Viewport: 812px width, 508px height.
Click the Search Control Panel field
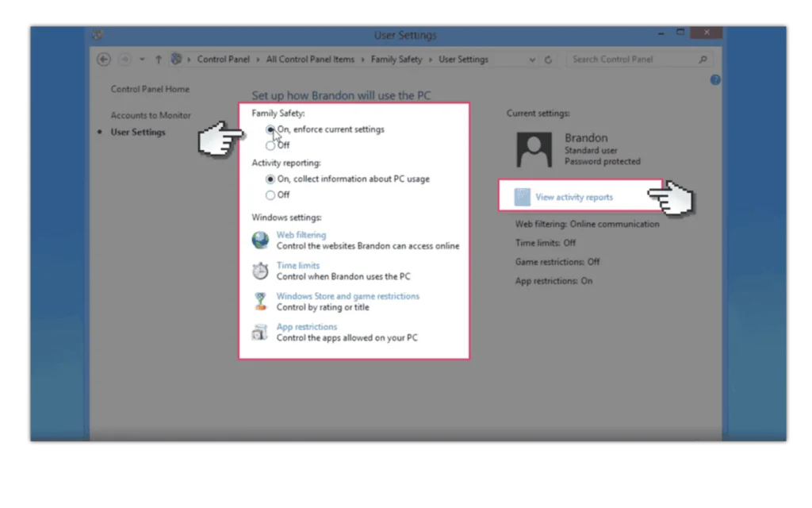(640, 60)
